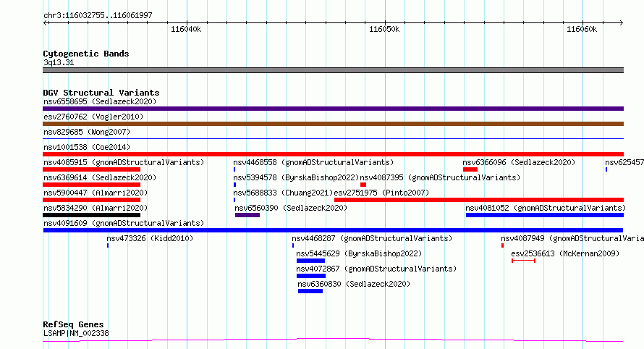644x349 pixels.
Task: Click the brown esv2760762 variant bar
Action: (x=333, y=124)
